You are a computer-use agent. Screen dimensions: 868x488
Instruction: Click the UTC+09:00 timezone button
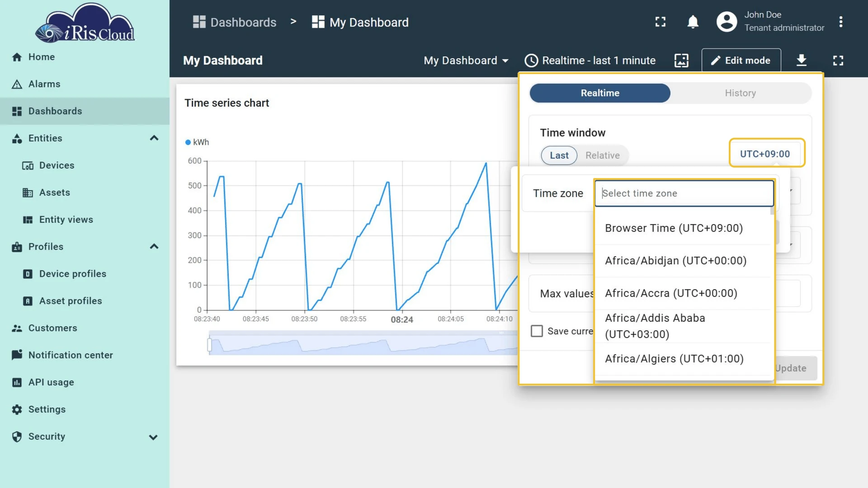coord(765,154)
